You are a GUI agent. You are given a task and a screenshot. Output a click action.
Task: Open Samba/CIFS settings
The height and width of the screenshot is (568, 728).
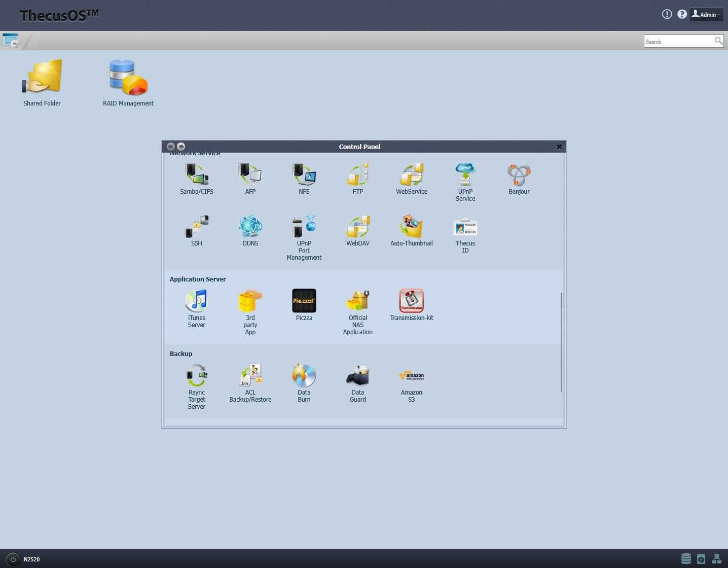tap(197, 179)
